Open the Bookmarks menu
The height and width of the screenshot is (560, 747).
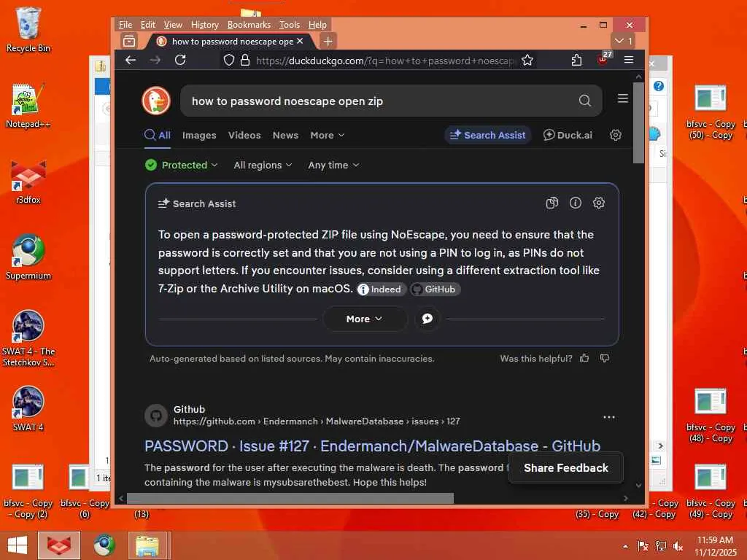(x=249, y=25)
